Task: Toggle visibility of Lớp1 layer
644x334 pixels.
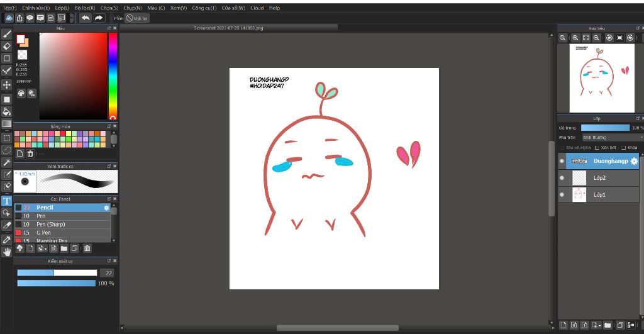Action: pos(562,195)
